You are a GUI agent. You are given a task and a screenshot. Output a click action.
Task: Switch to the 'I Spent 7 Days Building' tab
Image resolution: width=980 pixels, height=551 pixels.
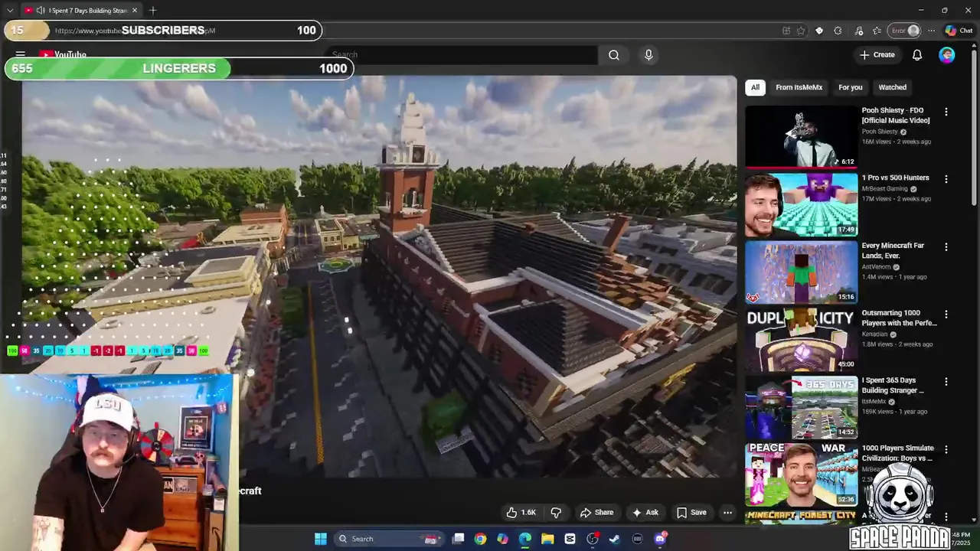[80, 10]
